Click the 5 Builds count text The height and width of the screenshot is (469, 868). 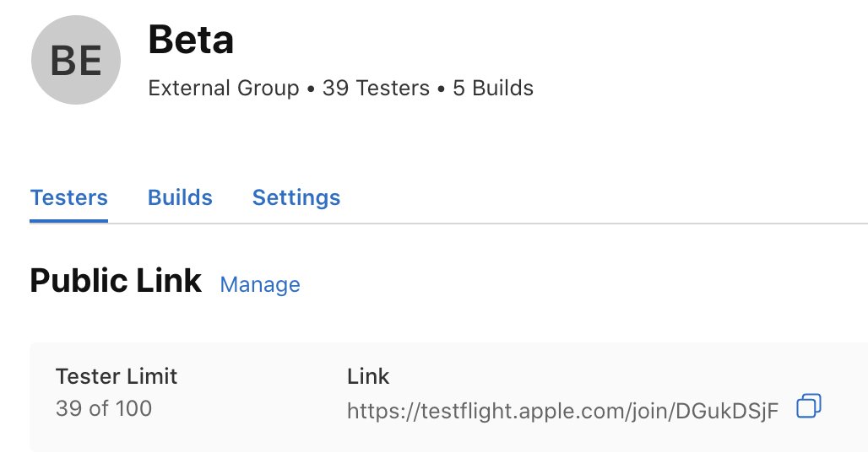click(493, 88)
